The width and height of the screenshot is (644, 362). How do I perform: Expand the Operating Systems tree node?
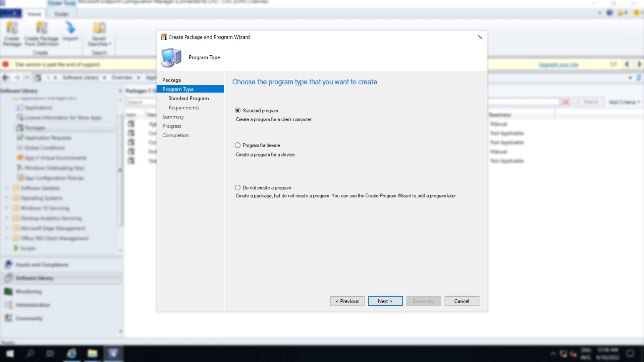[x=7, y=198]
